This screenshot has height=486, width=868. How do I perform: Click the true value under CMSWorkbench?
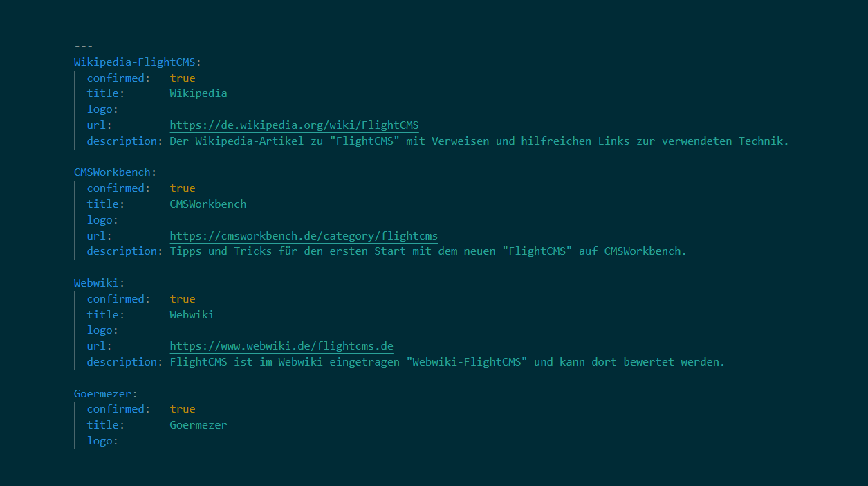[183, 188]
